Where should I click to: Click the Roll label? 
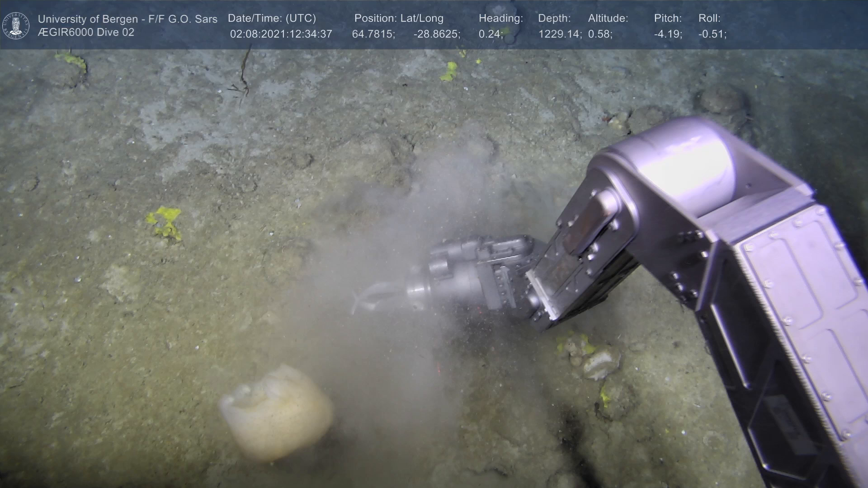pyautogui.click(x=709, y=19)
